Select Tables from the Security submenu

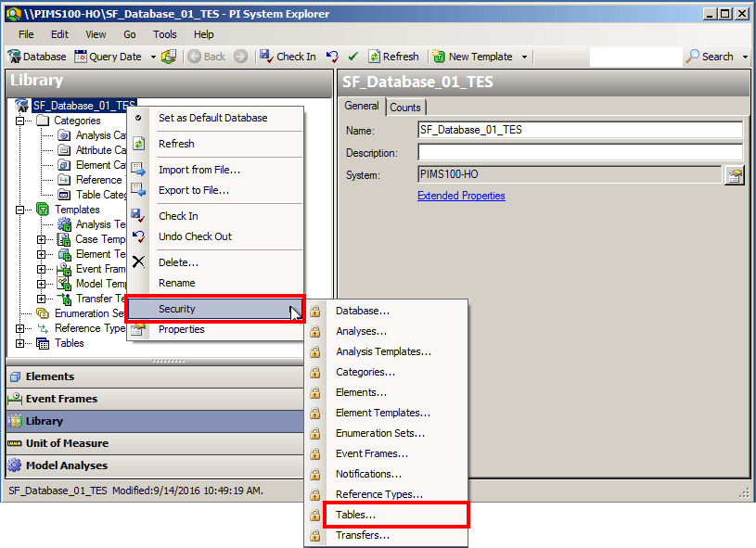pos(354,515)
